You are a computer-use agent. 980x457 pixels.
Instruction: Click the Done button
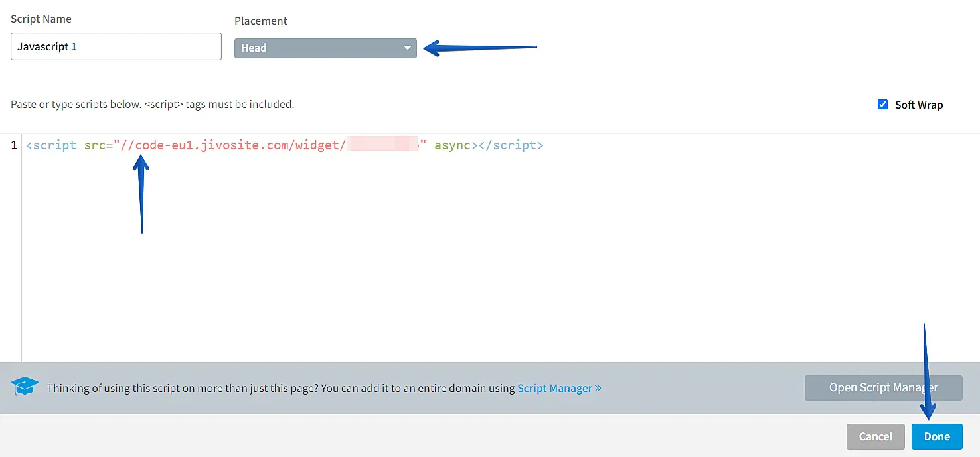coord(937,436)
